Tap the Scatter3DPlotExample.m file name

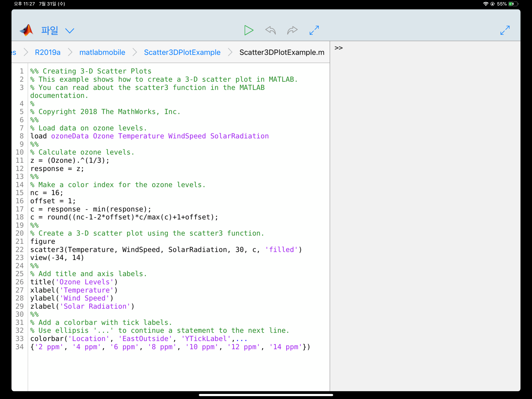click(x=282, y=52)
